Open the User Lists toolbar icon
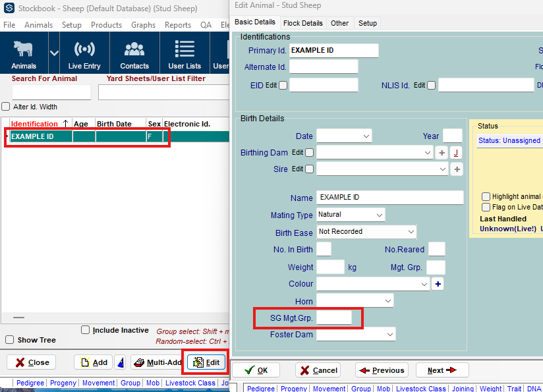543x392 pixels. click(185, 54)
